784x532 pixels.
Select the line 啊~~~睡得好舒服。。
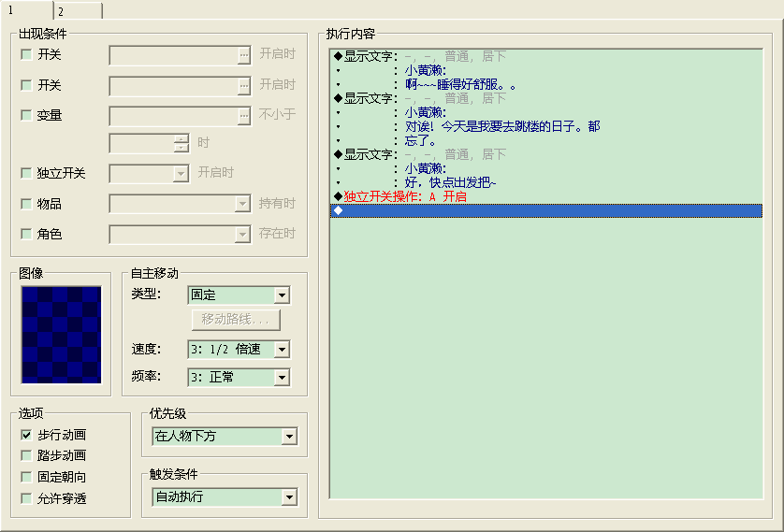(x=546, y=84)
